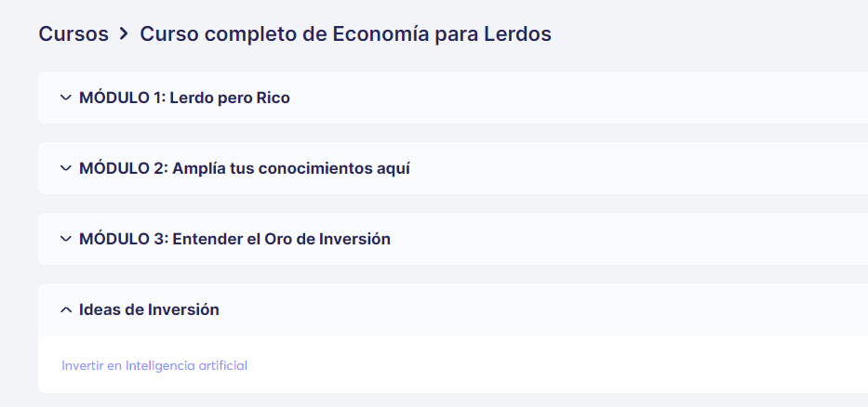The width and height of the screenshot is (868, 407).
Task: Click the breadcrumb arrow separator after Cursos
Action: (124, 34)
